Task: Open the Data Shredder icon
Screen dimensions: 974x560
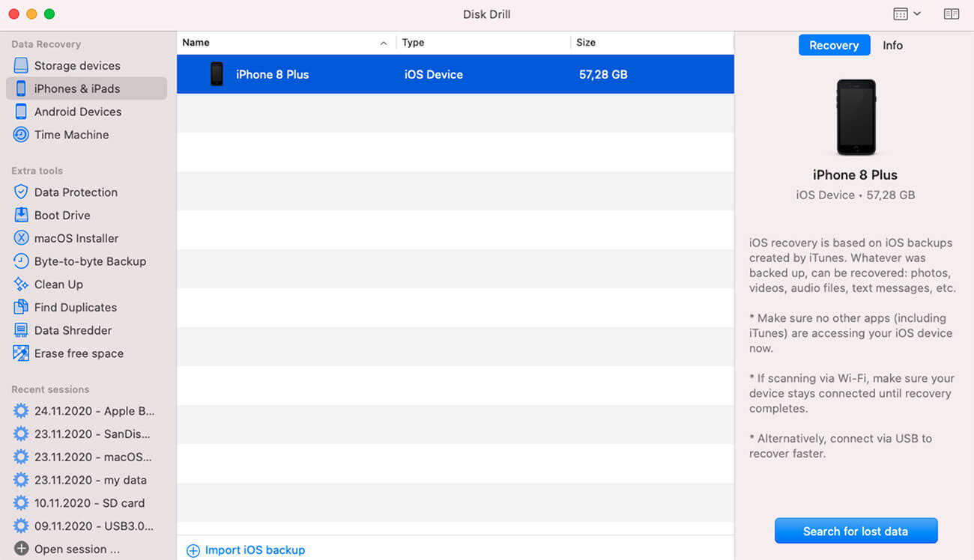Action: tap(21, 330)
